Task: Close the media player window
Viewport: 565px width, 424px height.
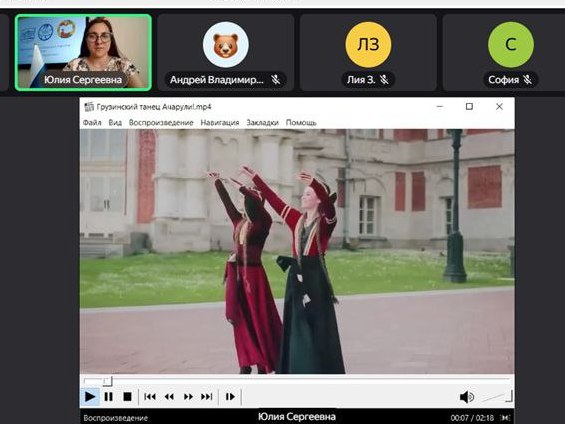Action: point(499,107)
